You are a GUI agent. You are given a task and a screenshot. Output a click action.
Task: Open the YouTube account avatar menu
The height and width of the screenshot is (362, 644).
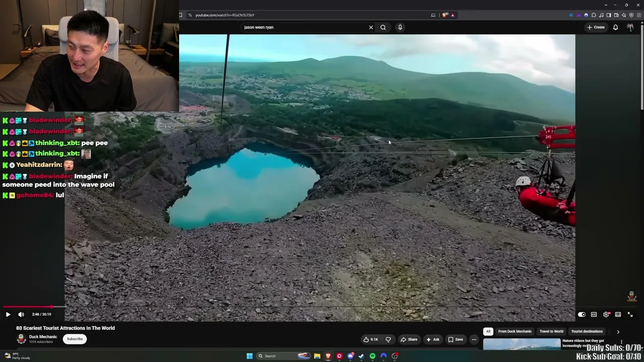click(630, 27)
